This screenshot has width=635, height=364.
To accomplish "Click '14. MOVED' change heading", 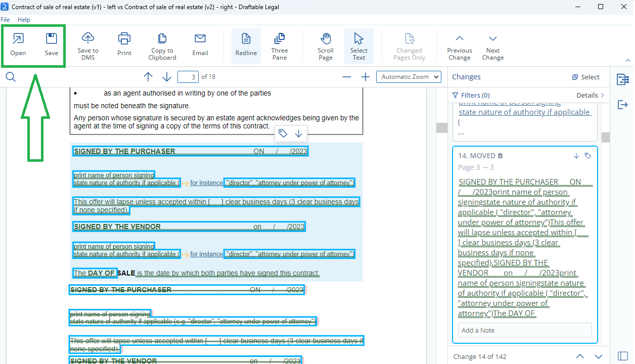I will click(x=477, y=156).
